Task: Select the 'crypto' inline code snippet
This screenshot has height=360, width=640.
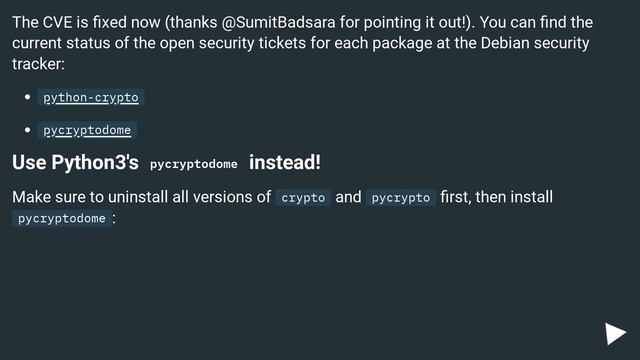Action: coord(303,198)
